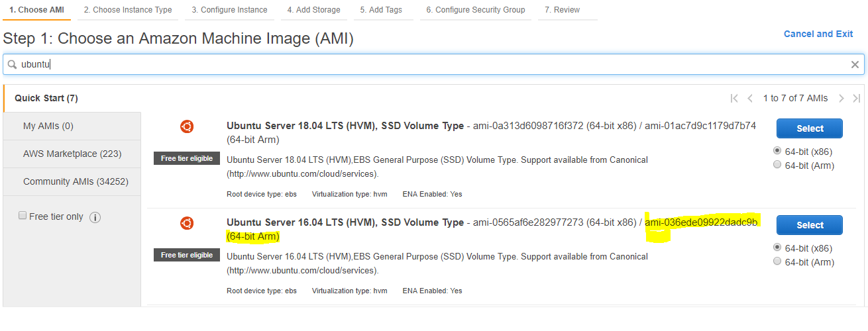Open Community AMIs (34252) category

[x=76, y=181]
